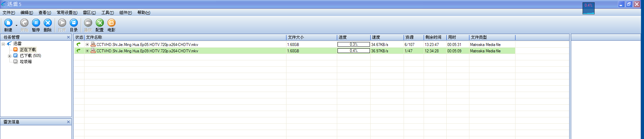Sort by the 进度 column header
The width and height of the screenshot is (644, 139).
click(x=354, y=37)
